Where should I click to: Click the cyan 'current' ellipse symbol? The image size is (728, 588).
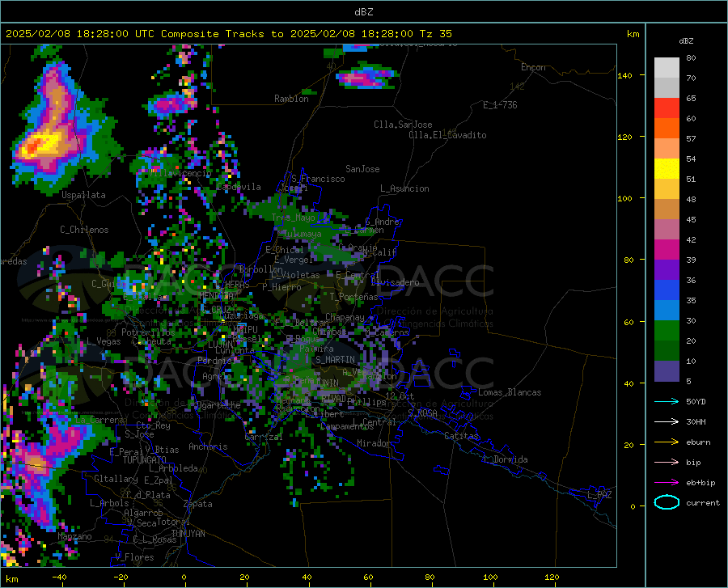tap(667, 502)
